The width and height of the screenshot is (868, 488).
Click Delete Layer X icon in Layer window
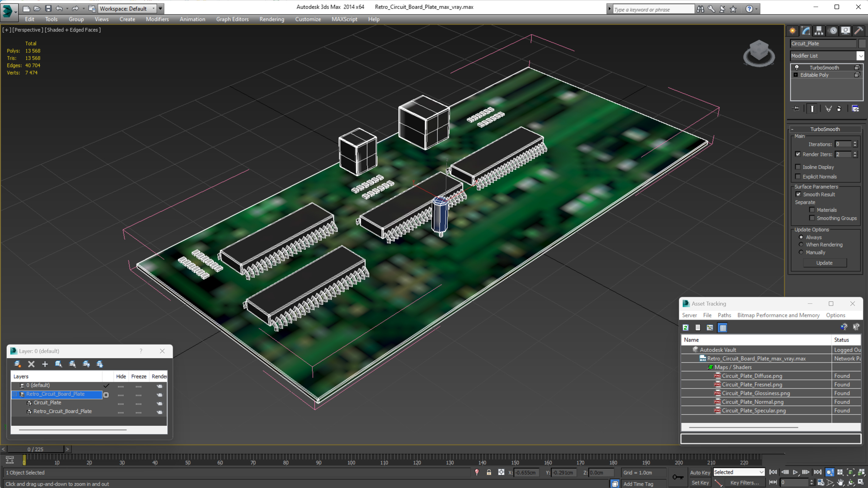[31, 364]
